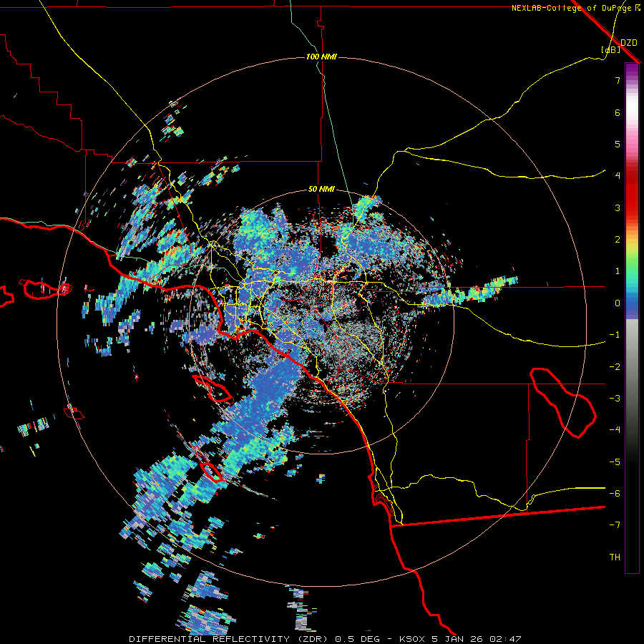Viewport: 644px width, 644px height.
Task: Click the 100 NMI range ring label
Action: [x=321, y=57]
